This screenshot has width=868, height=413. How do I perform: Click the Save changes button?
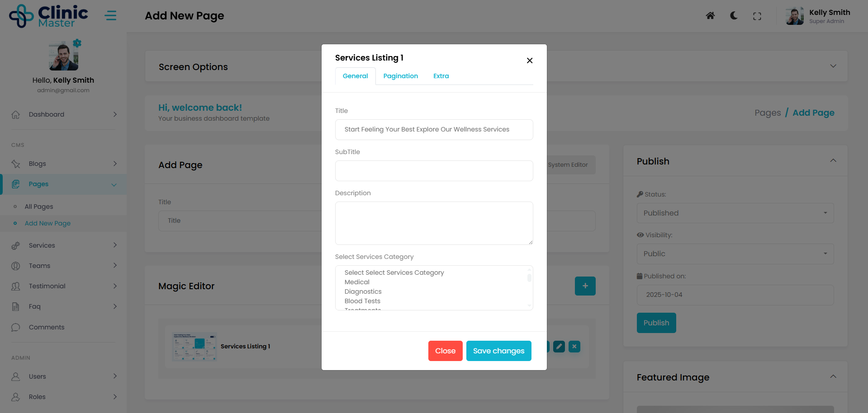click(x=498, y=351)
